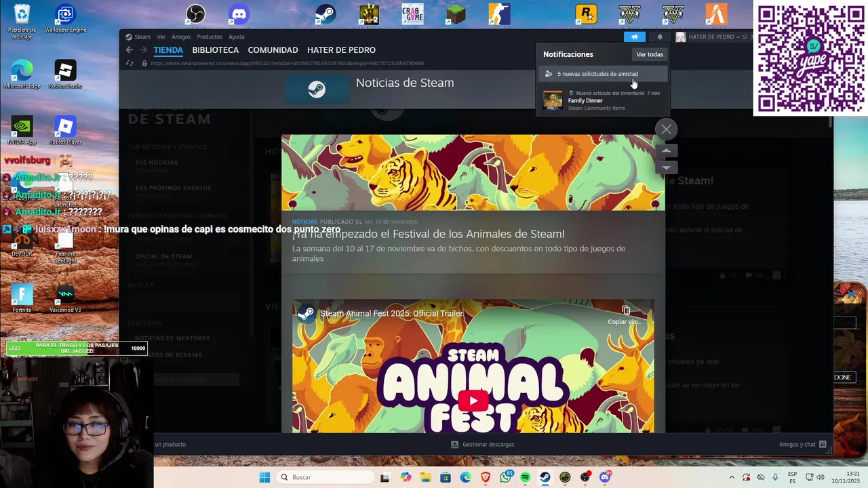Open WhatsApp in the taskbar
Viewport: 868px width, 488px height.
coord(505,477)
